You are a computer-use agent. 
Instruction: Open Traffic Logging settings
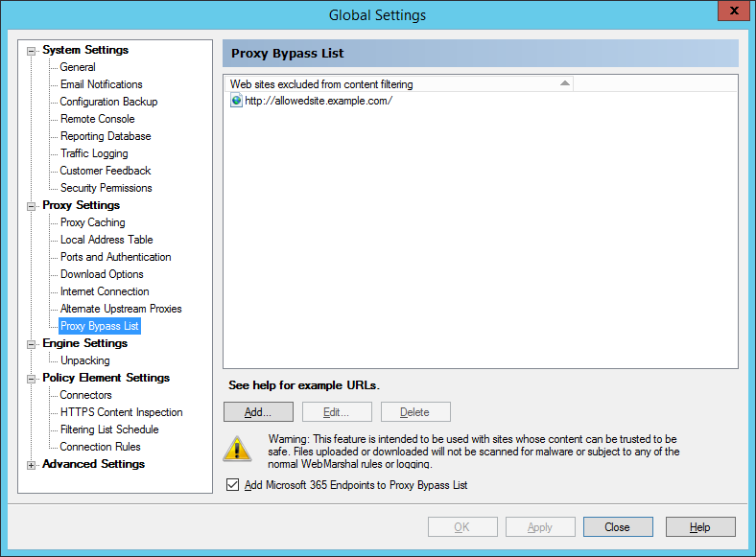94,153
